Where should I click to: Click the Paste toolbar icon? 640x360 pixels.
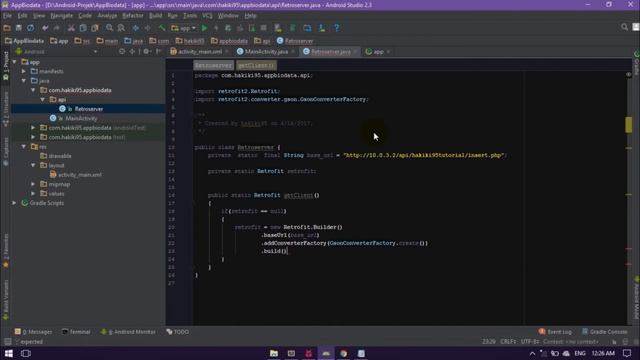pos(95,28)
